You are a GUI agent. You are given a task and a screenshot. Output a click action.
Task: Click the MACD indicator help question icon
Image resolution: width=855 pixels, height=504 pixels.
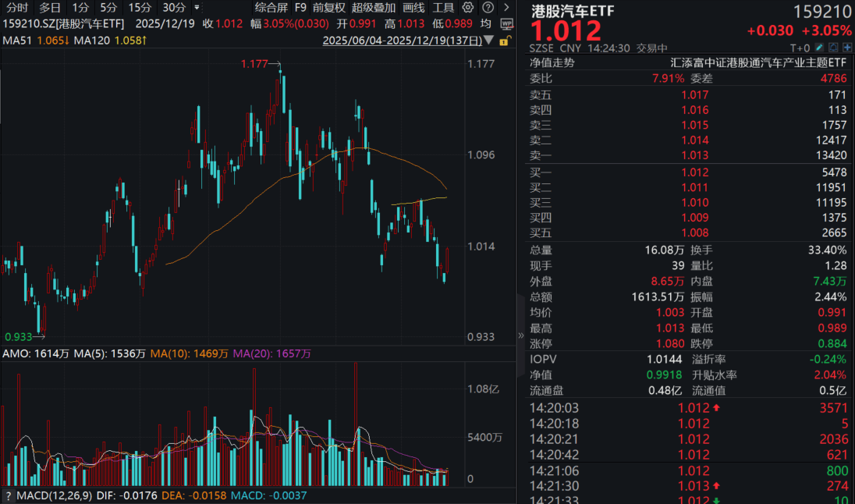click(x=8, y=496)
